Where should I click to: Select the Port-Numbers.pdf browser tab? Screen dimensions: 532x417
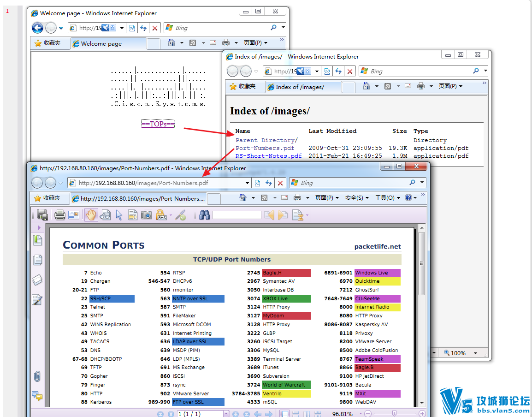pos(138,199)
